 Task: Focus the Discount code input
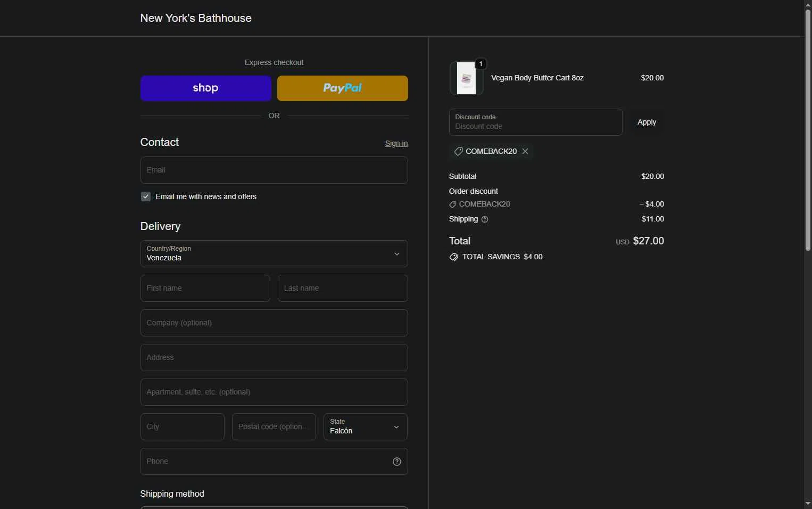point(536,122)
